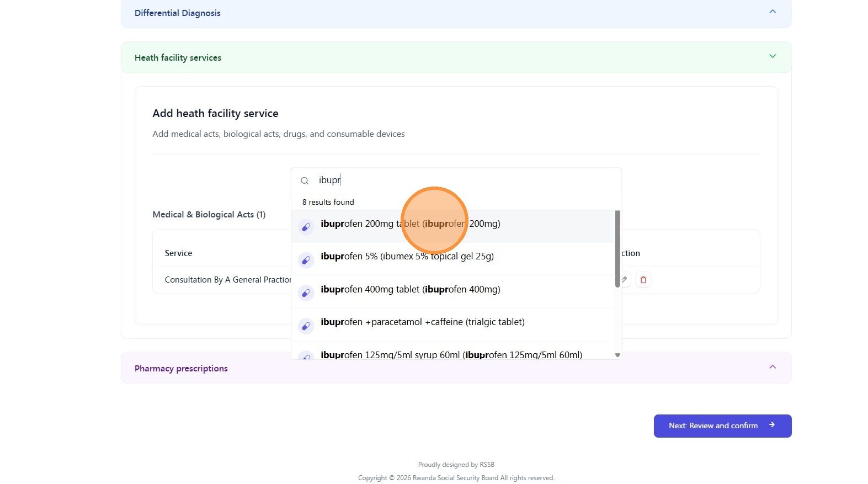
Task: Collapse Heath facility services with its chevron
Action: (x=773, y=56)
